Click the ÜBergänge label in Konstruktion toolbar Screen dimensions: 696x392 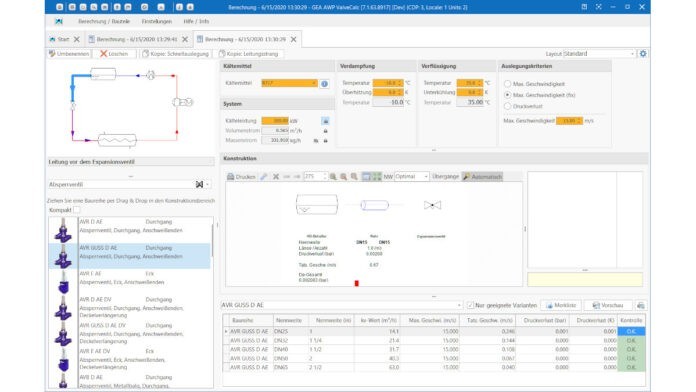click(445, 177)
